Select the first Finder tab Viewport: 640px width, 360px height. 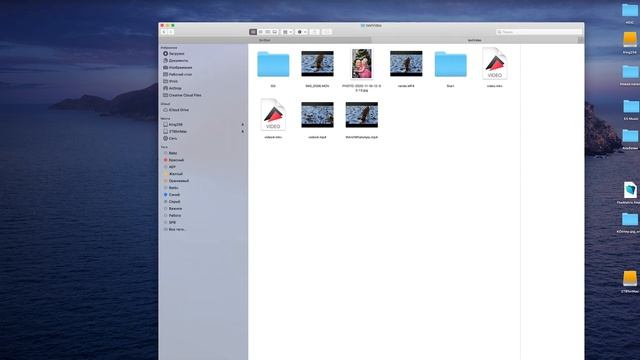(265, 40)
